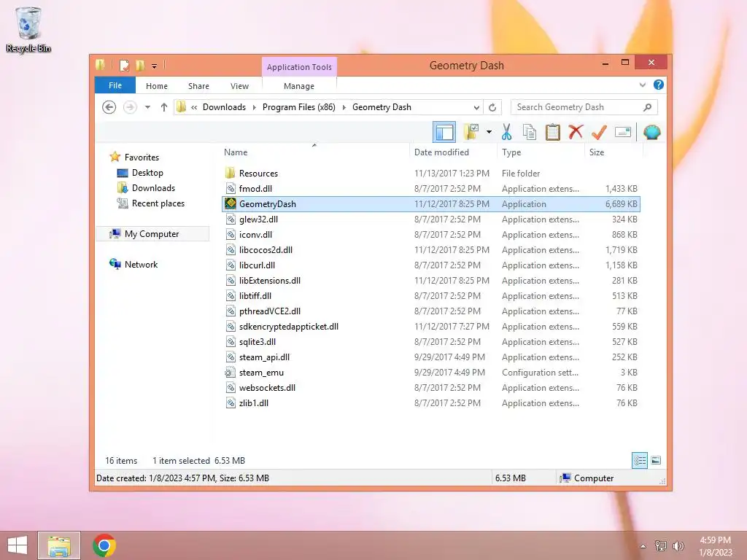Switch to the Share ribbon tab
Viewport: 747px width, 560px height.
pyautogui.click(x=198, y=86)
